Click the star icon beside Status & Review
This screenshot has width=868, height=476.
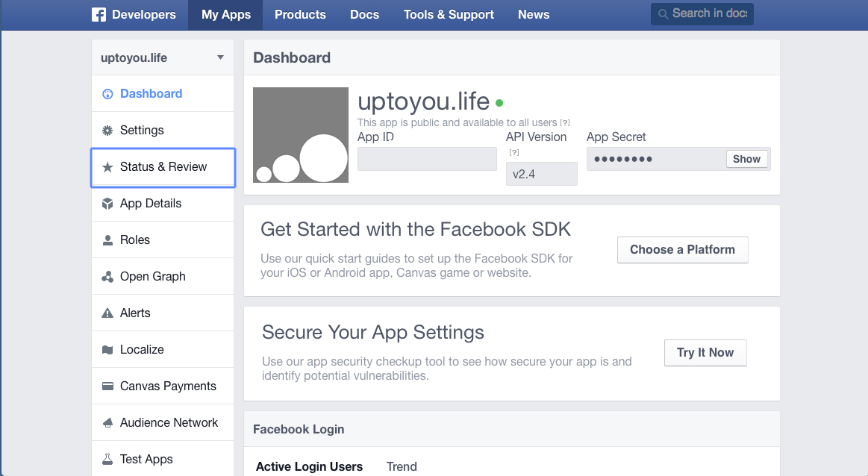(x=107, y=167)
